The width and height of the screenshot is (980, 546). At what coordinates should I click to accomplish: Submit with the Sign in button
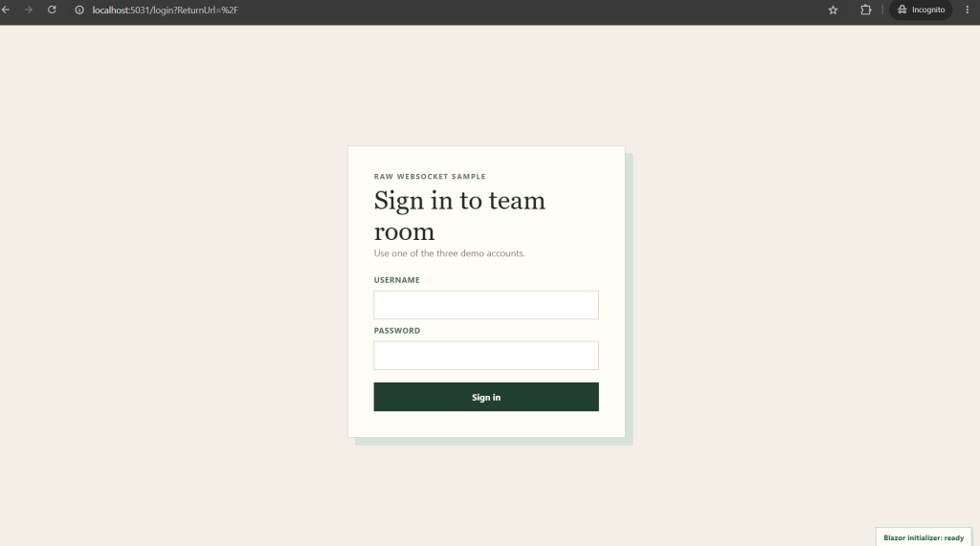click(x=486, y=397)
